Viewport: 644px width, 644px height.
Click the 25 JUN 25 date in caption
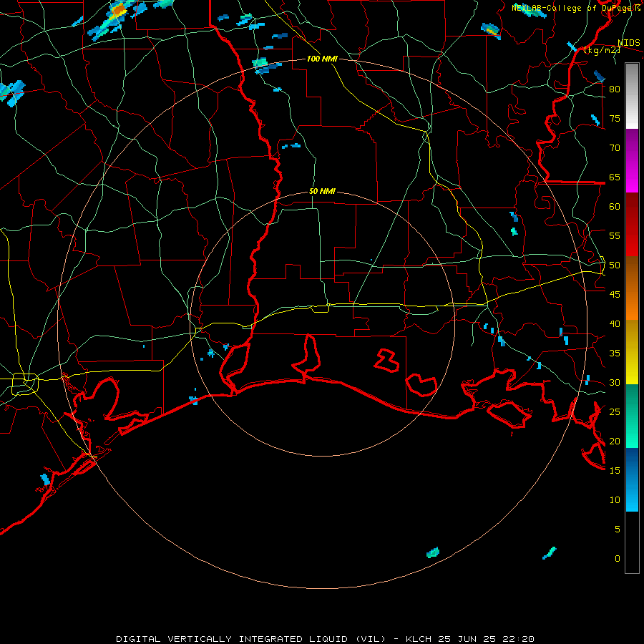tap(466, 639)
